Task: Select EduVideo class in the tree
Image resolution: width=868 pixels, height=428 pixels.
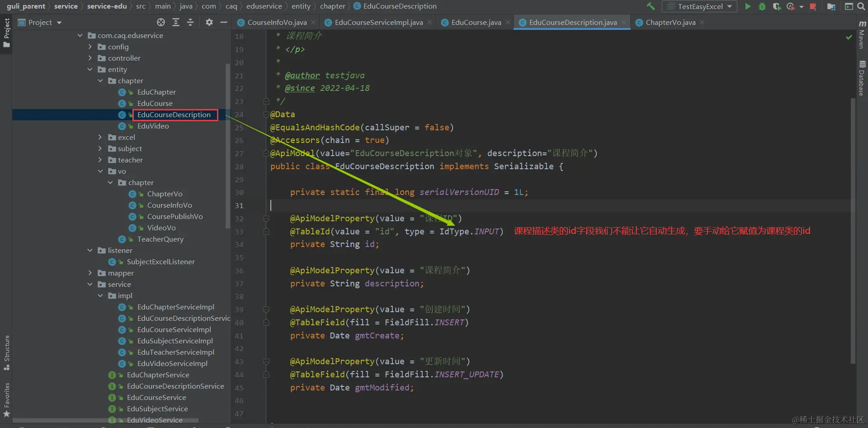Action: tap(153, 126)
